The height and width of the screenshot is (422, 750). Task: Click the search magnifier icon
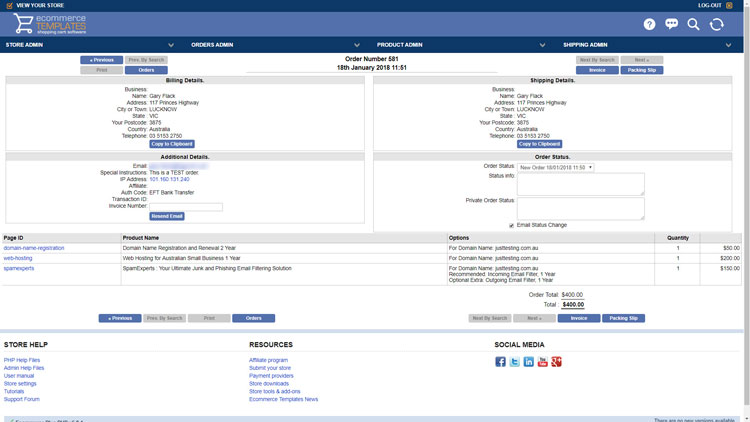click(x=693, y=24)
